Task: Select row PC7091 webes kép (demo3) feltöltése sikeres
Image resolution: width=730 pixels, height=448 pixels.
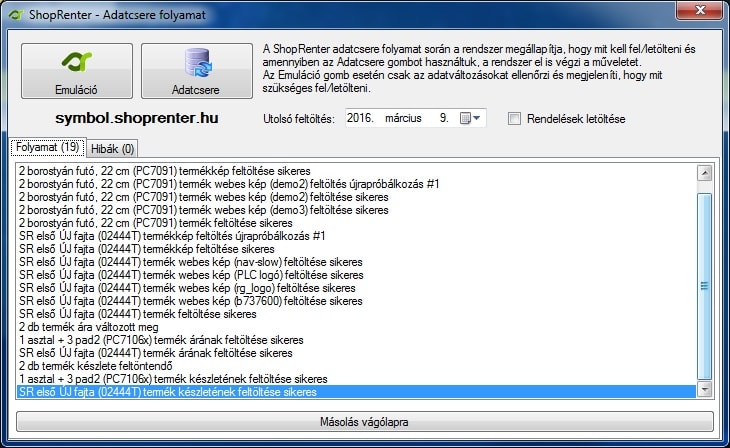Action: 356,210
